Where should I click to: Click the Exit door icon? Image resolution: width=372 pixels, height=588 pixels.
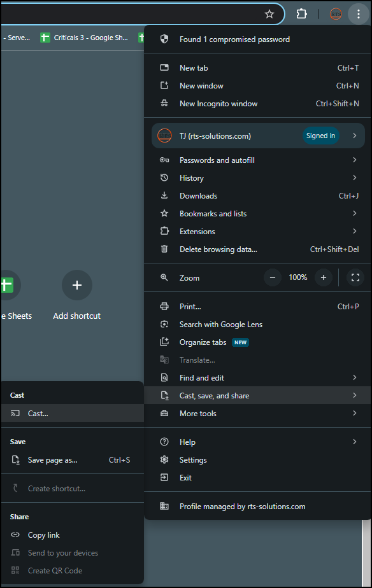(x=164, y=477)
